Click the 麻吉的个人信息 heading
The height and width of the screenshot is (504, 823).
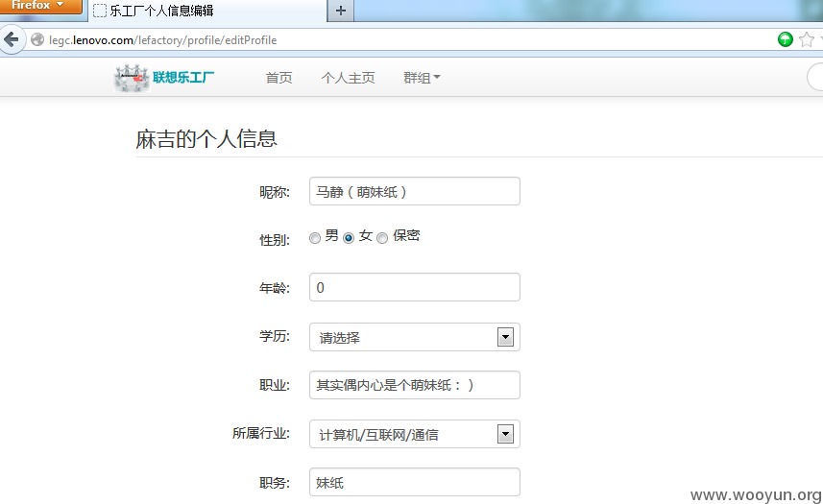[206, 139]
